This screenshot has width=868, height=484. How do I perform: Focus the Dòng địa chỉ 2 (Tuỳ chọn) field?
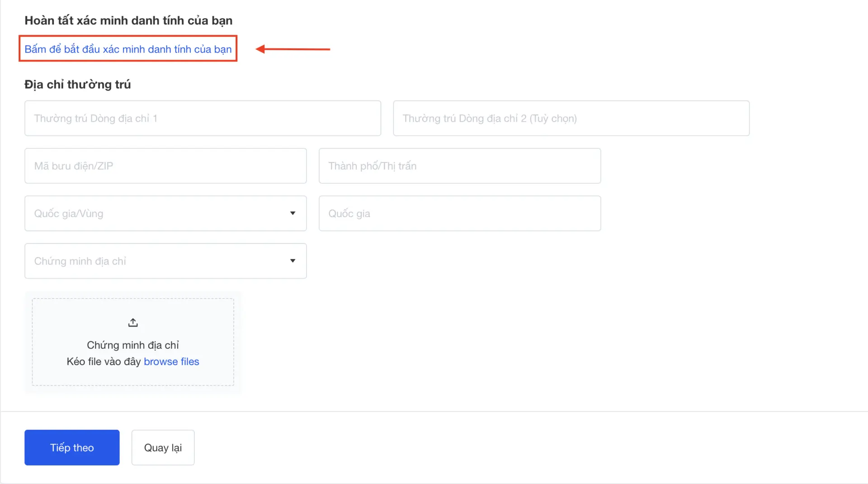pos(571,118)
